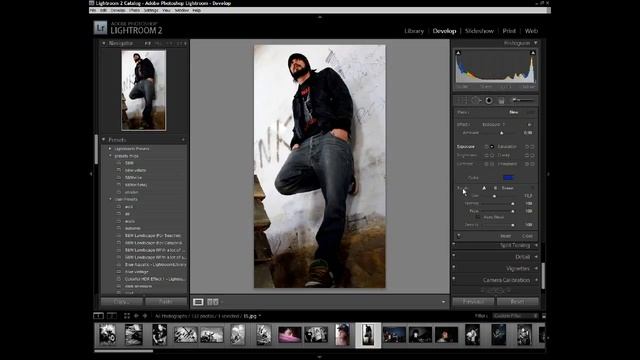The height and width of the screenshot is (360, 640).
Task: Switch to the Develop module
Action: tap(444, 31)
